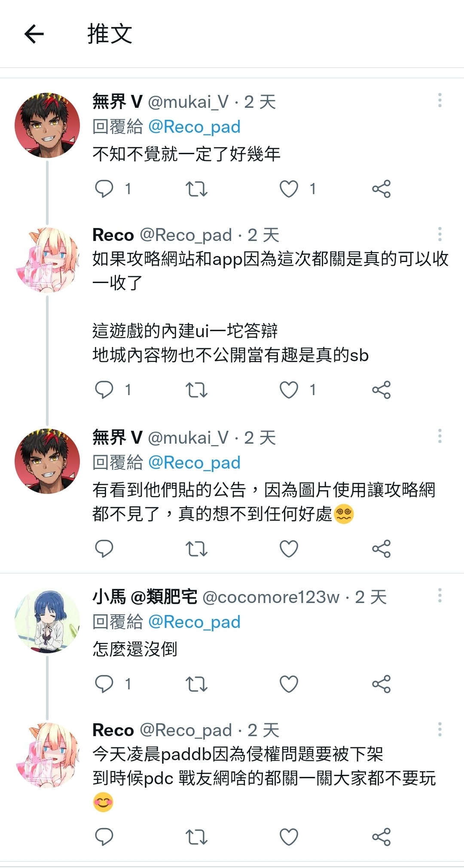Go back using the arrow icon
464x868 pixels.
[x=34, y=34]
